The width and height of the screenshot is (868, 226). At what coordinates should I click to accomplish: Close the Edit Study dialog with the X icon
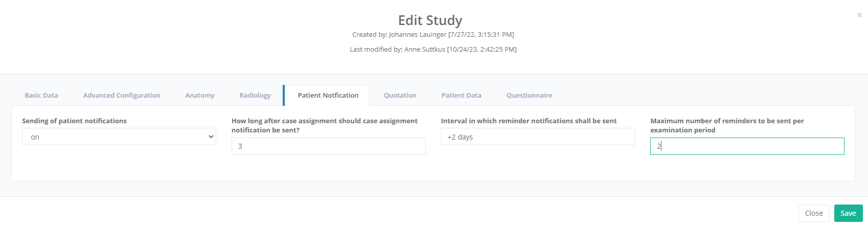(x=859, y=15)
